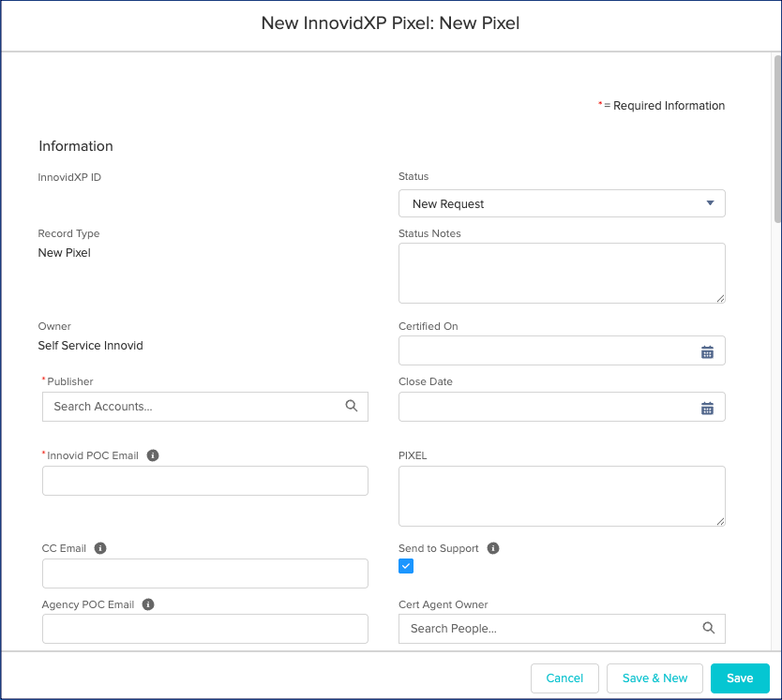
Task: Click the PIXEL text area
Action: (x=562, y=496)
